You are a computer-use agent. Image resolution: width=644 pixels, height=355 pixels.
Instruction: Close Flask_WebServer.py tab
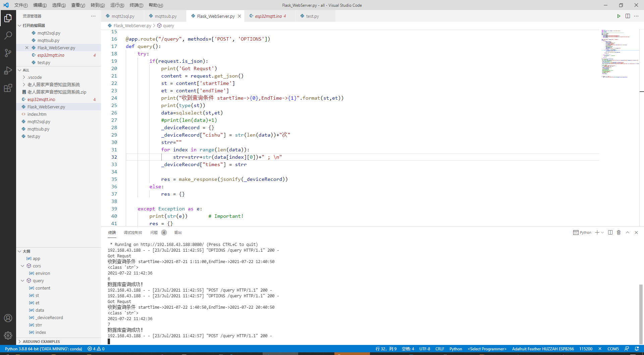point(239,16)
